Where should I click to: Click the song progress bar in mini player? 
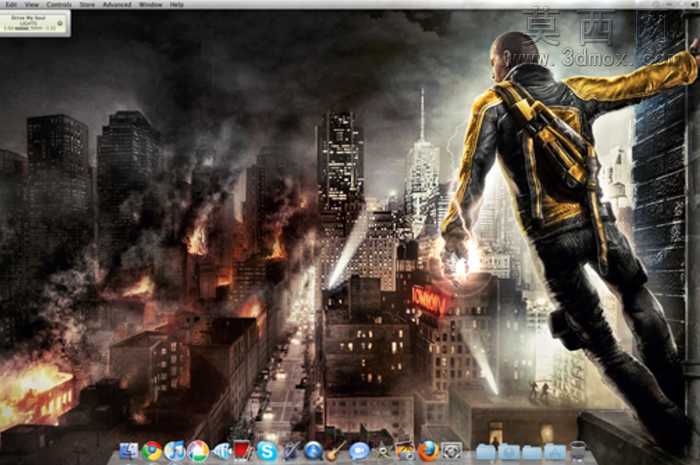point(29,28)
